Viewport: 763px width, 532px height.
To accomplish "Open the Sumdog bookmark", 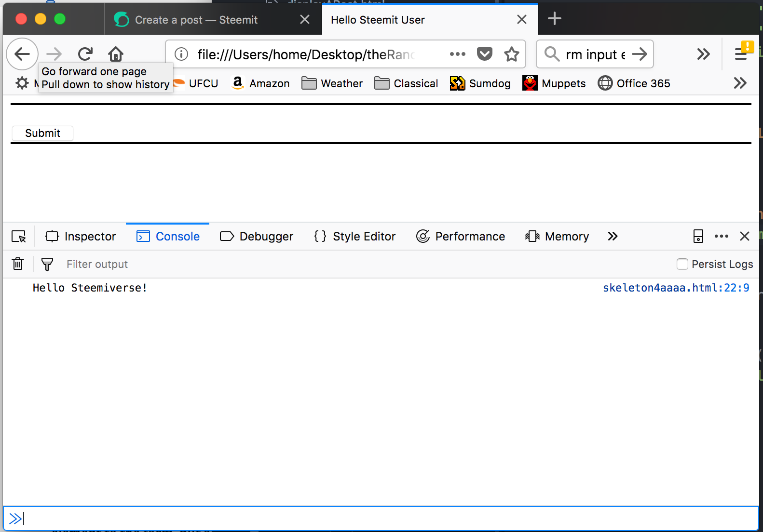I will click(480, 83).
